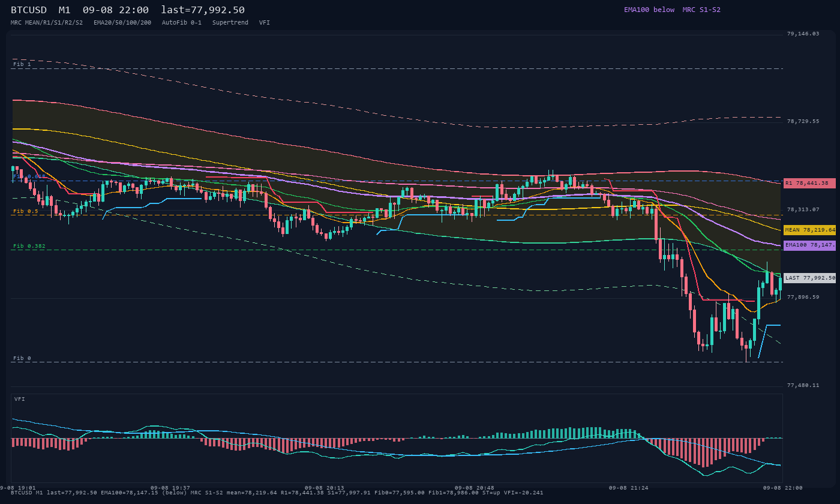
Task: Click the red R1 78,441.38 price tag
Action: (x=809, y=183)
